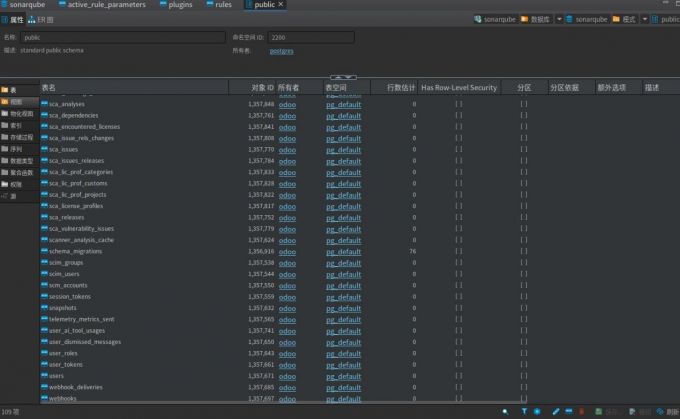Click pg_default link for sca_dependencies
Screen dimensions: 680x419
coord(343,116)
